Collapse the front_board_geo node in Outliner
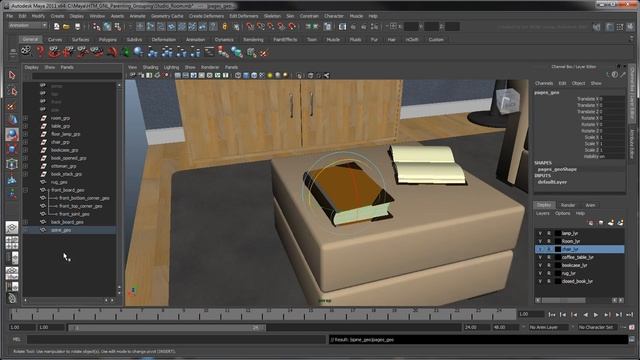Viewport: 640px width, 360px height. click(x=26, y=190)
